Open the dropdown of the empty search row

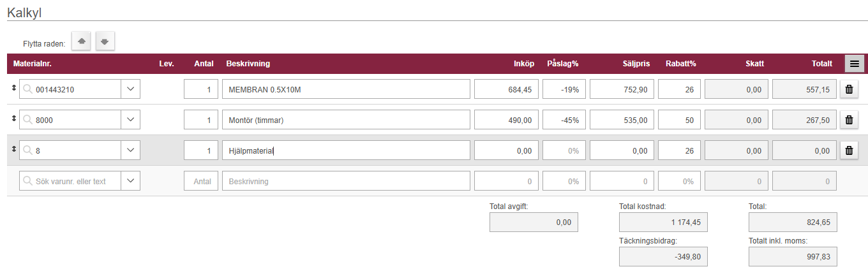(130, 181)
